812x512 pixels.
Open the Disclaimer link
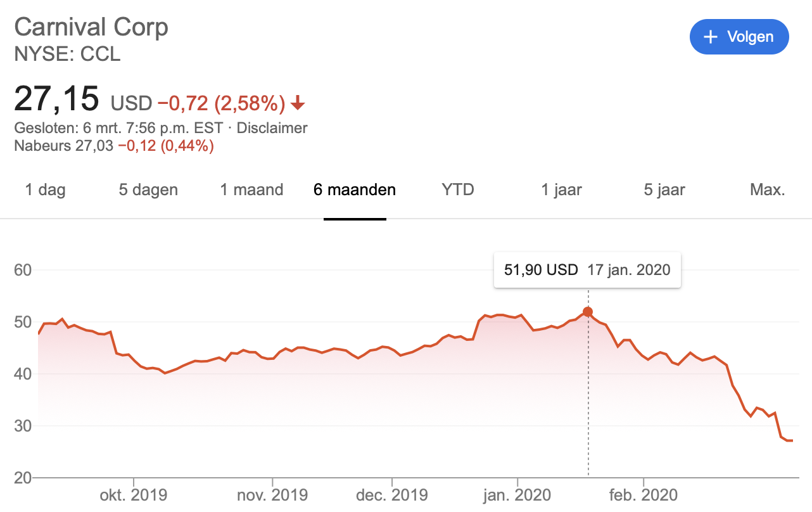click(x=272, y=128)
